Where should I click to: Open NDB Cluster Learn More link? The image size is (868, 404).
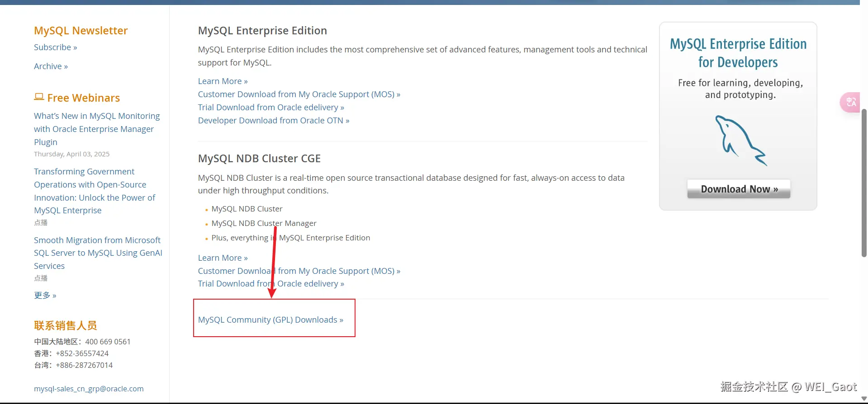tap(223, 258)
